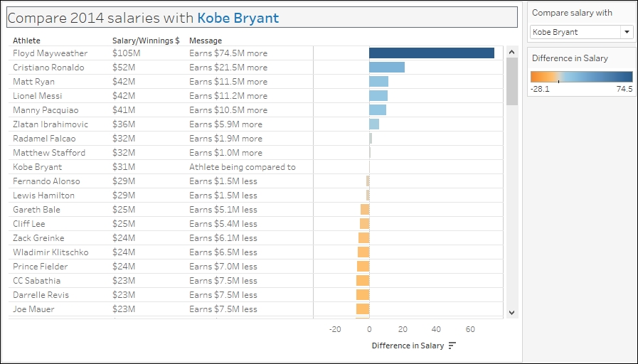The width and height of the screenshot is (638, 364).
Task: Select Manny Pacquiao's difference bar
Action: [378, 109]
